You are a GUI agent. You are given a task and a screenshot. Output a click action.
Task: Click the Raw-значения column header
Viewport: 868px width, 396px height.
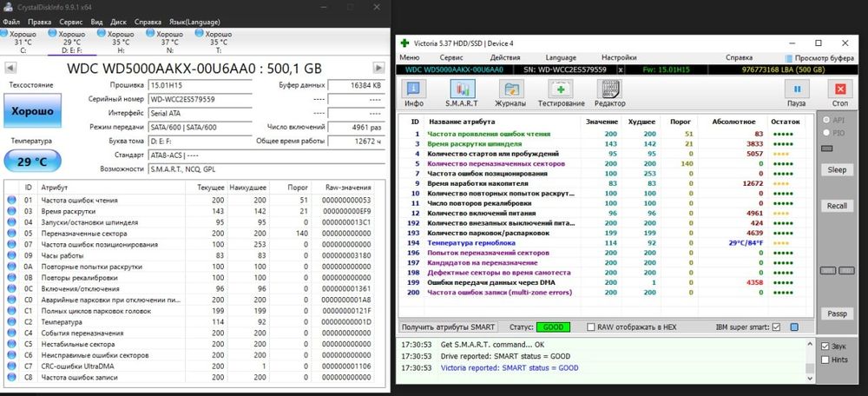pos(341,188)
